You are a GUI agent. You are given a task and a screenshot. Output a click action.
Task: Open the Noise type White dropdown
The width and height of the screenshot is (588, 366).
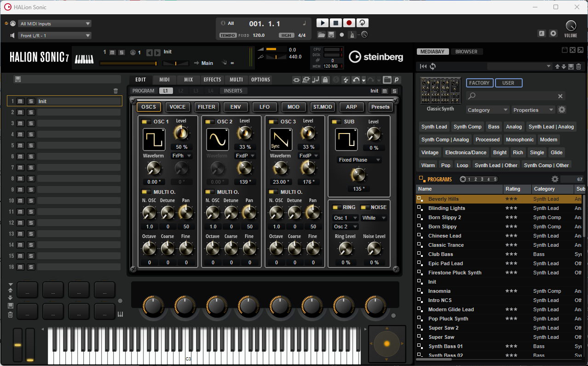374,218
